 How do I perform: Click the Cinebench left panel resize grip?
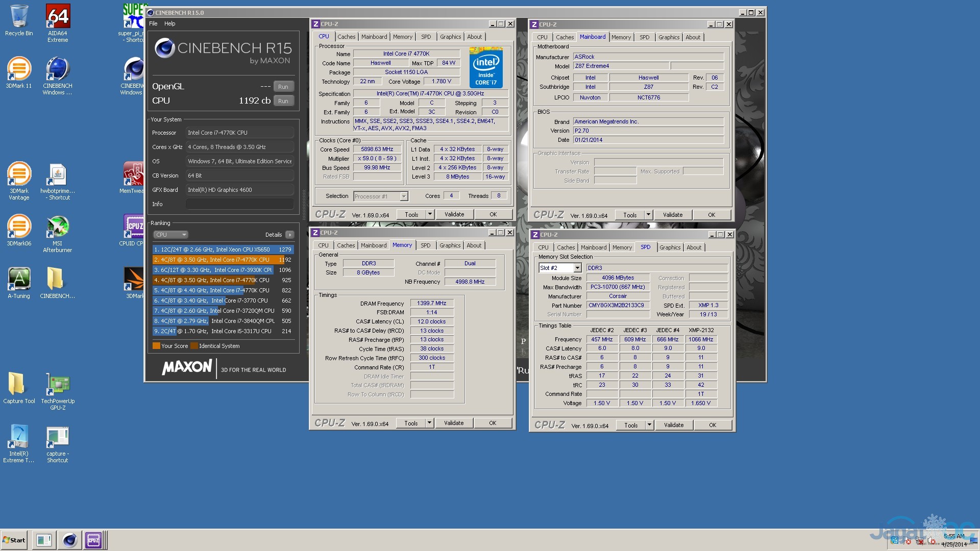click(x=304, y=204)
